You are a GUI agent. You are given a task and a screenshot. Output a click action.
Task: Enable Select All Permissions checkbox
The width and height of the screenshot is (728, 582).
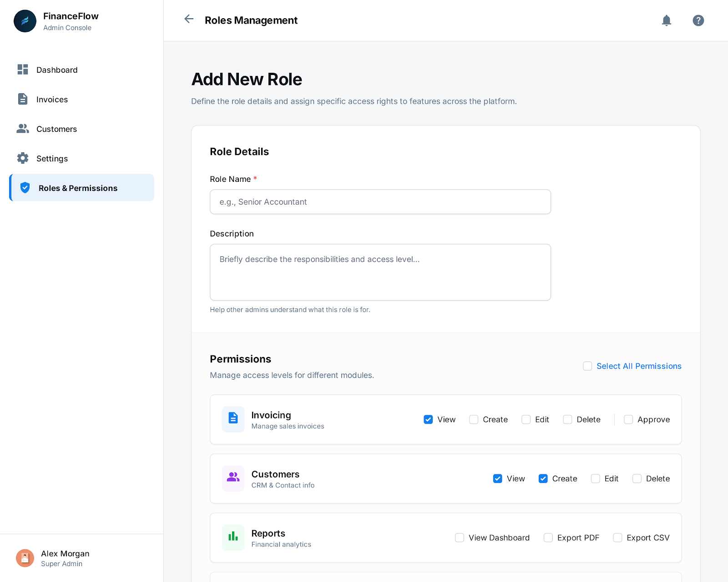tap(587, 366)
